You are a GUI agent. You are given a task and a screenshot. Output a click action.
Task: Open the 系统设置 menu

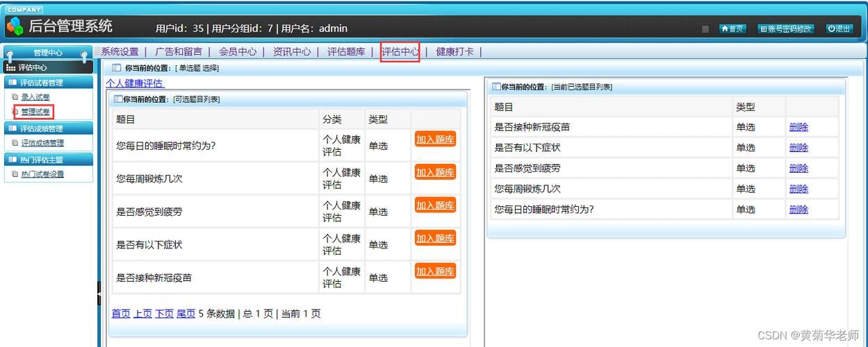(x=120, y=51)
